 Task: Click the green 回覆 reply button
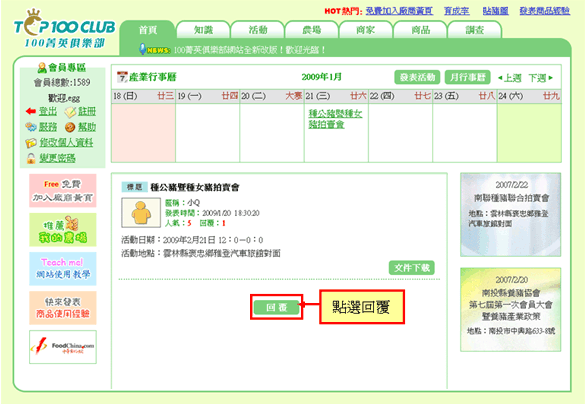(276, 307)
